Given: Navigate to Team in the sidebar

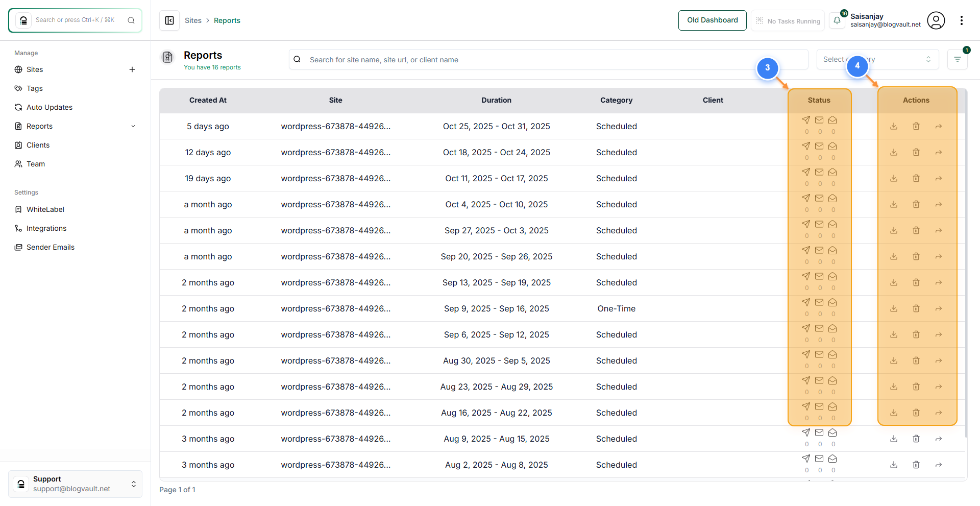Looking at the screenshot, I should click(x=35, y=164).
